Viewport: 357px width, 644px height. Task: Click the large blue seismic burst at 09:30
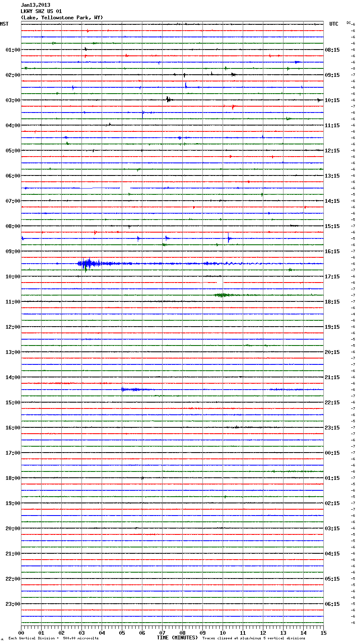(89, 264)
